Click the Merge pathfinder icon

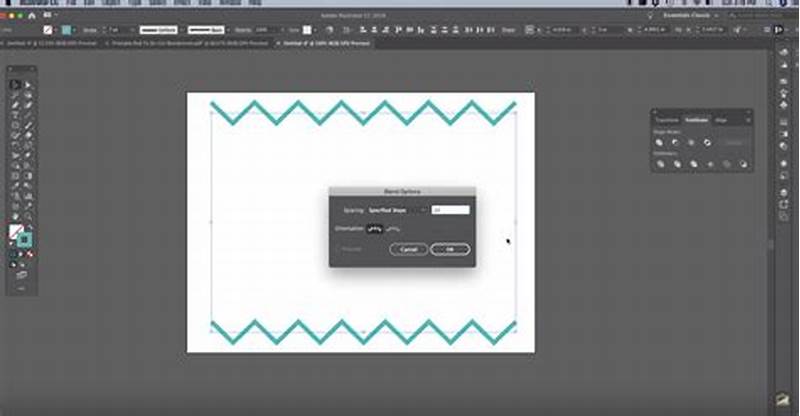pos(694,164)
